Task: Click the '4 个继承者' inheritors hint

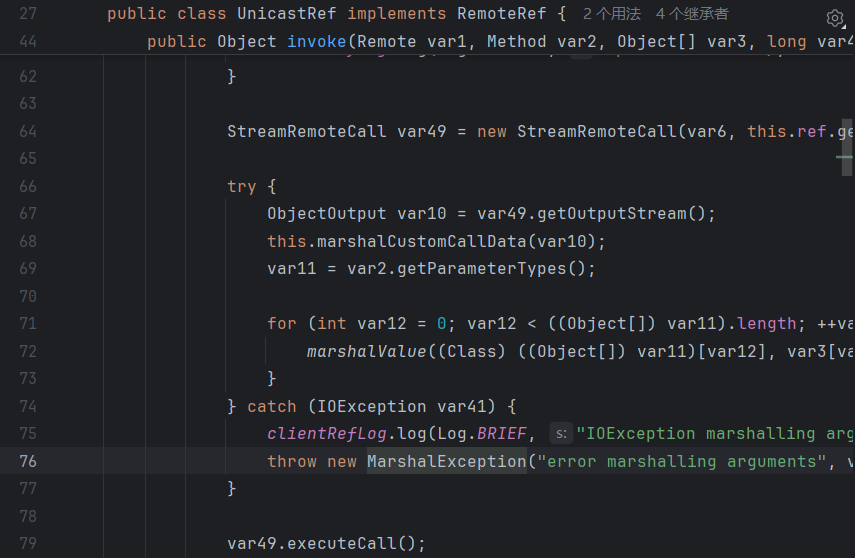Action: 692,14
